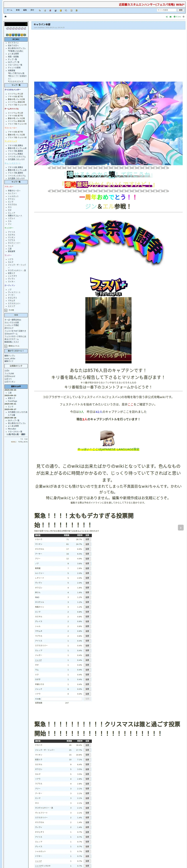Image resolution: width=187 pixels, height=868 pixels.
Task: Open the ホーム menu item
Action: click(10, 10)
